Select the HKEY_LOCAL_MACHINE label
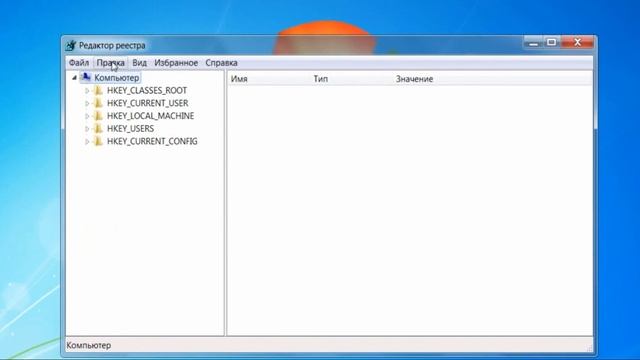This screenshot has height=360, width=640. pyautogui.click(x=151, y=116)
